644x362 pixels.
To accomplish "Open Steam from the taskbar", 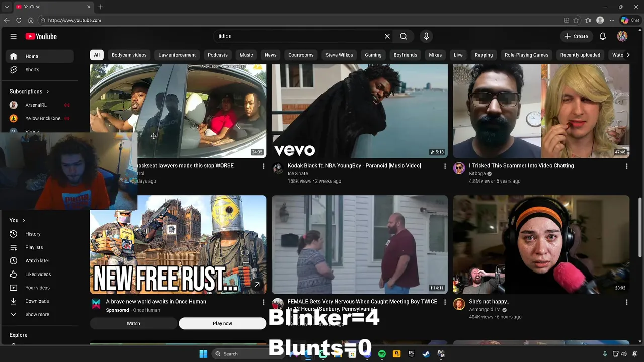I will pos(426,354).
